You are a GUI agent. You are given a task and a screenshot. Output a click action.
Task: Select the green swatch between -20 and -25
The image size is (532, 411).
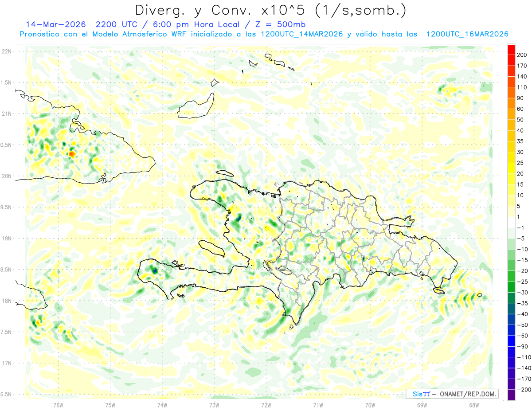pyautogui.click(x=512, y=276)
